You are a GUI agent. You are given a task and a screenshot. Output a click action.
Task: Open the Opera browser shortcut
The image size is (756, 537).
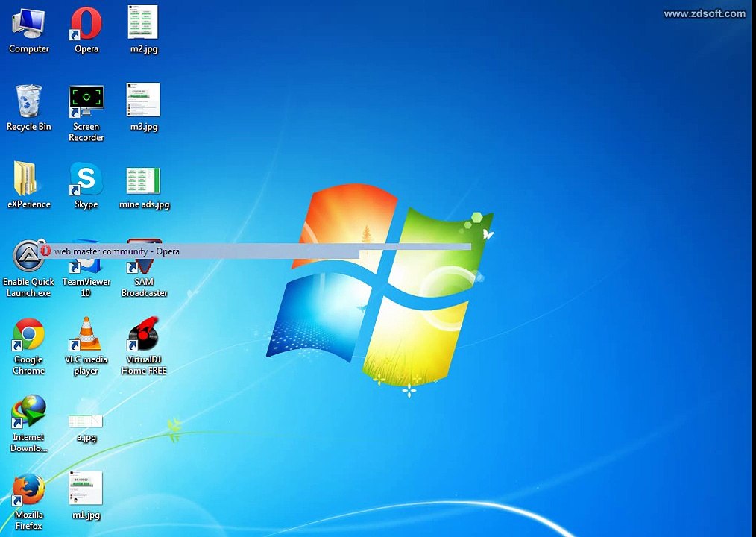[86, 29]
